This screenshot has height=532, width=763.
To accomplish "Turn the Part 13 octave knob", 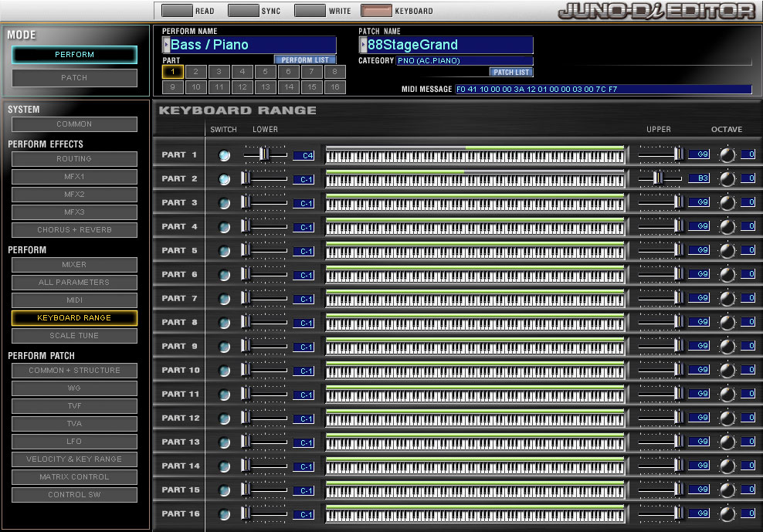I will (x=727, y=442).
